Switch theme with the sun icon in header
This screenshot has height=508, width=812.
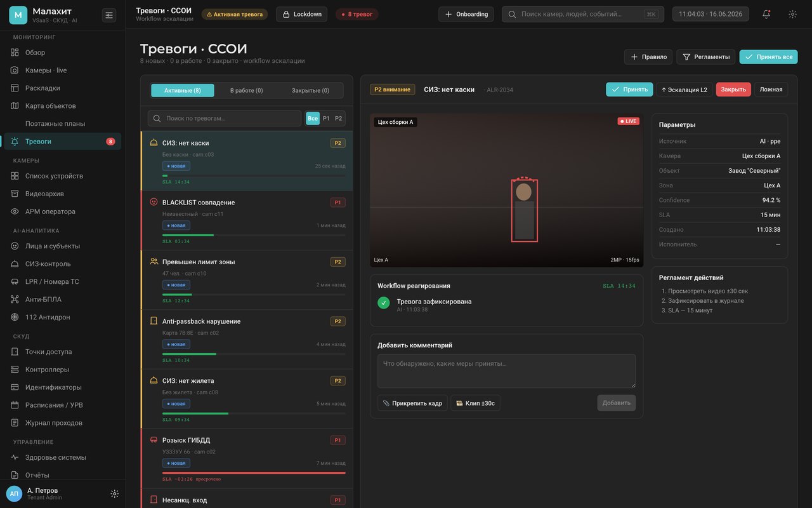792,14
